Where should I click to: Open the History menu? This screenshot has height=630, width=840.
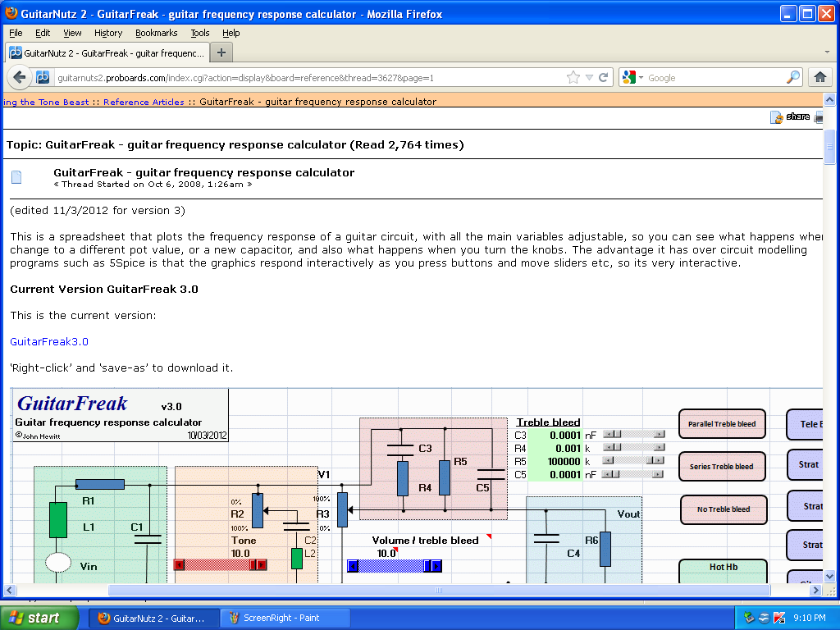[x=108, y=33]
